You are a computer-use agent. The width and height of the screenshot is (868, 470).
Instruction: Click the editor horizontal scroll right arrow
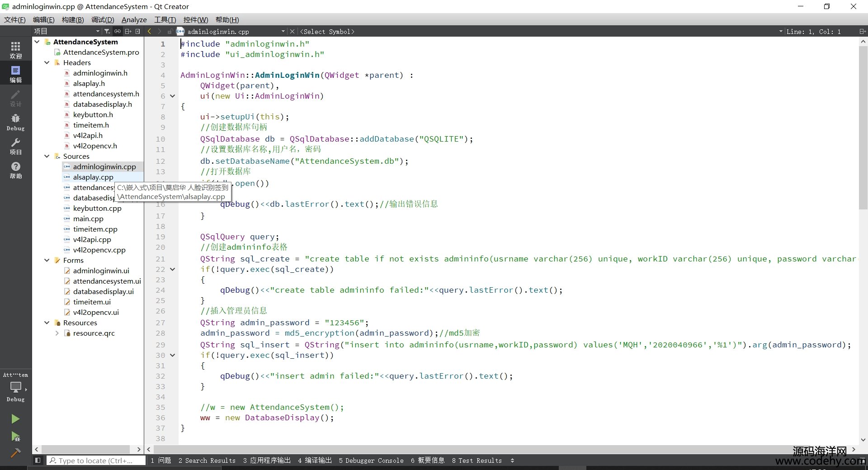pos(854,449)
